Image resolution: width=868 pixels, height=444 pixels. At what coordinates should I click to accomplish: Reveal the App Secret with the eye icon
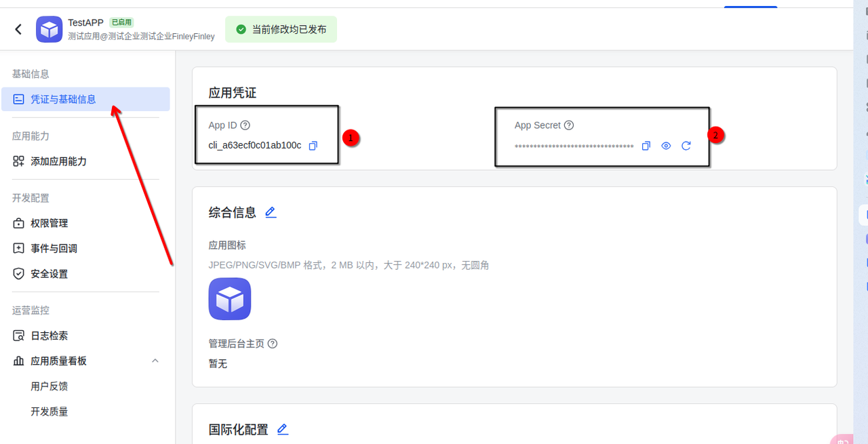(666, 145)
